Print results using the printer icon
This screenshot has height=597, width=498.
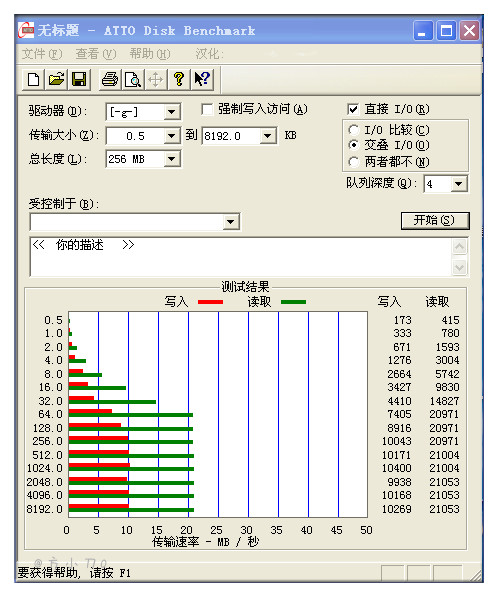coord(110,80)
